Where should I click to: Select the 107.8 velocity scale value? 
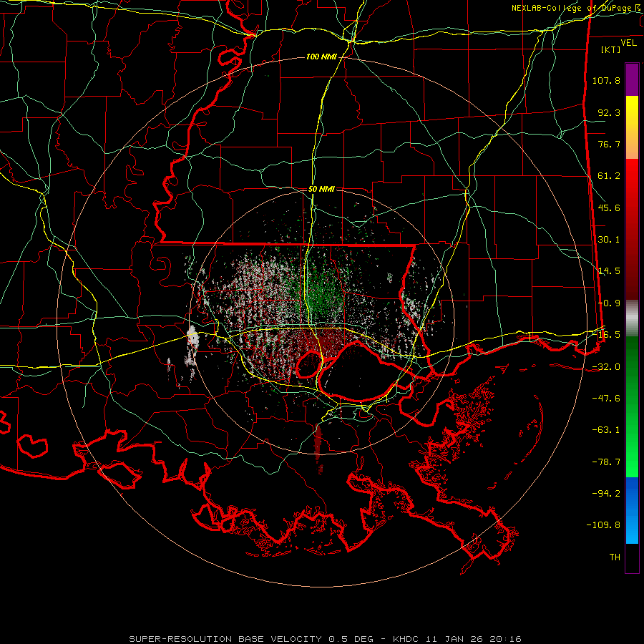point(606,80)
